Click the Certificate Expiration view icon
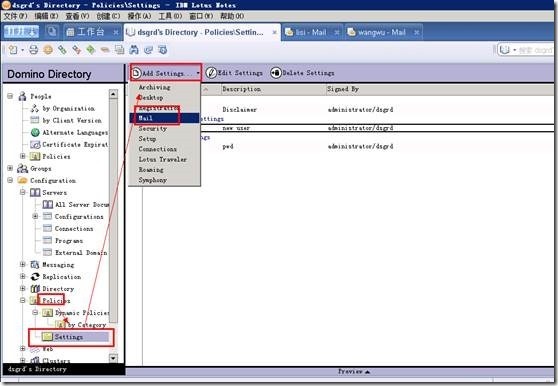 pos(35,144)
